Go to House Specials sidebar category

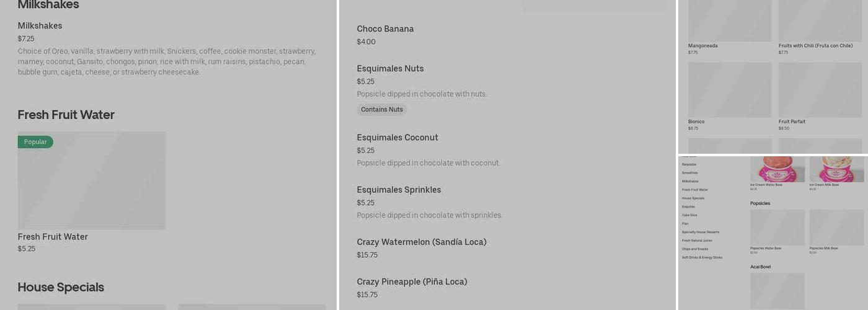[x=693, y=198]
